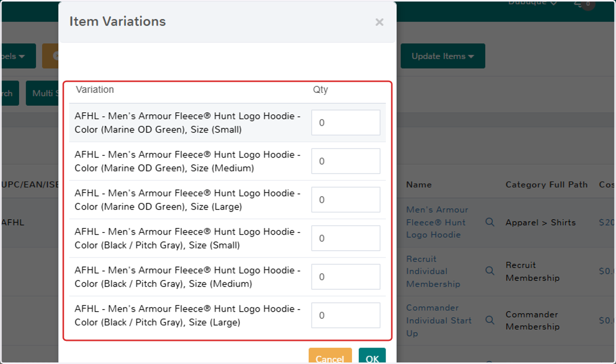
Task: Set Qty for Marine OD Green Small
Action: click(x=345, y=123)
